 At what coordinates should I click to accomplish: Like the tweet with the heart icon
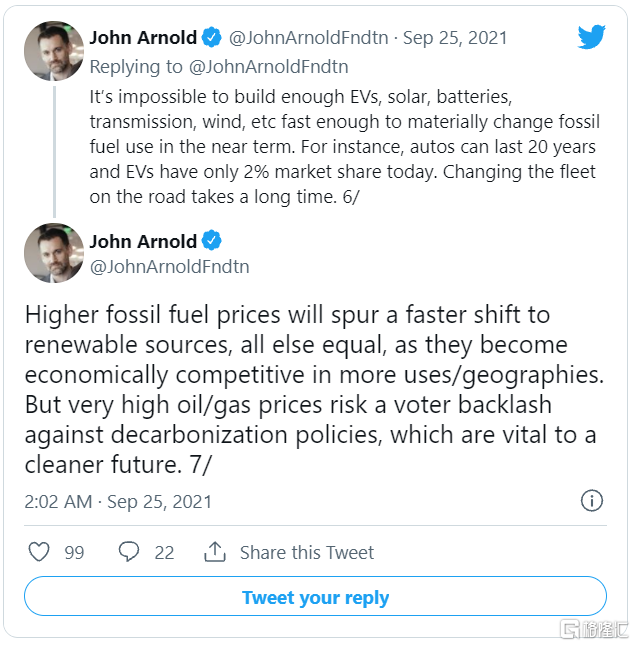[x=39, y=552]
